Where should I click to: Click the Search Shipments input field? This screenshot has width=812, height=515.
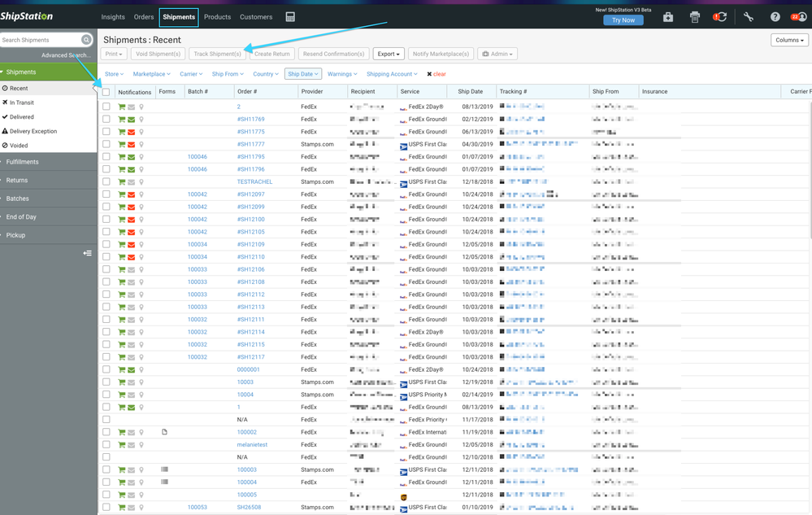coord(39,40)
